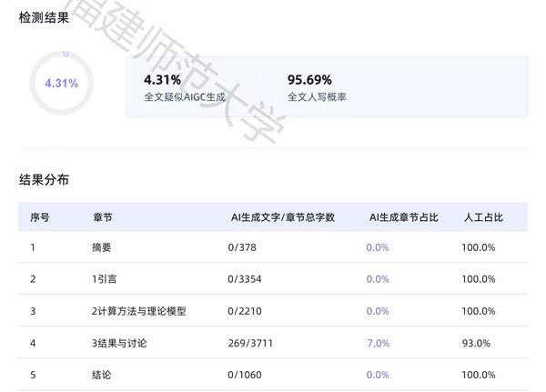Screen dimensions: 546x392
Task: Click the 0.0% ratio in 摘要 row
Action: 378,247
